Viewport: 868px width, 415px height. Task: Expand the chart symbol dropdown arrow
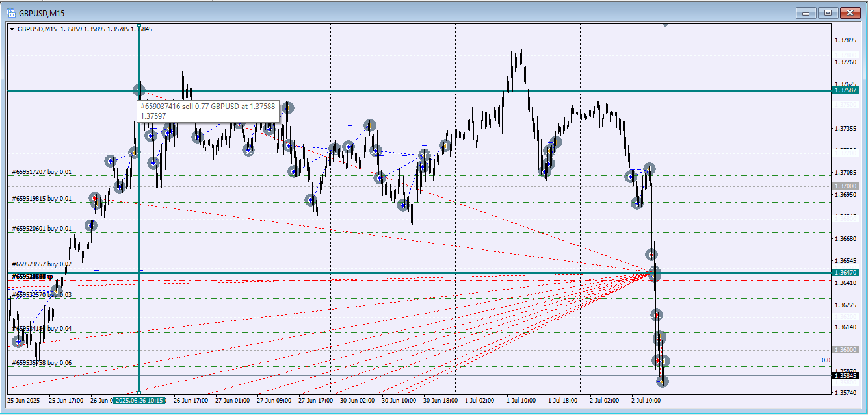[x=12, y=29]
